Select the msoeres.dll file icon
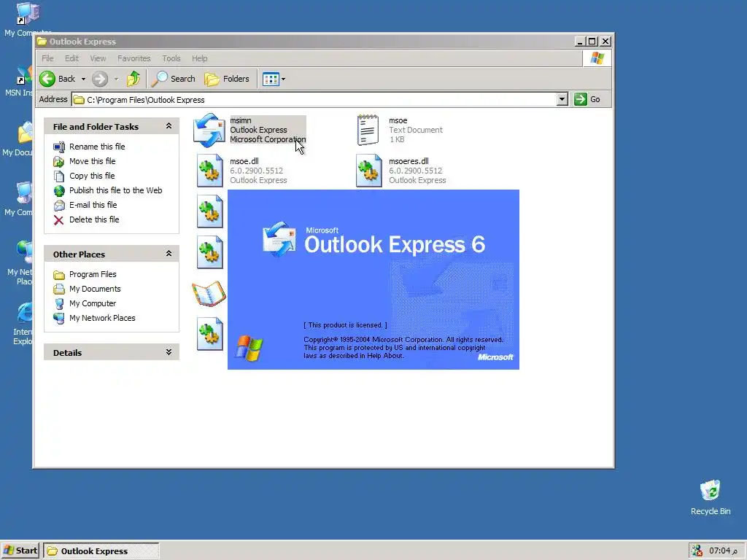Screen dimensions: 747x560 click(368, 171)
